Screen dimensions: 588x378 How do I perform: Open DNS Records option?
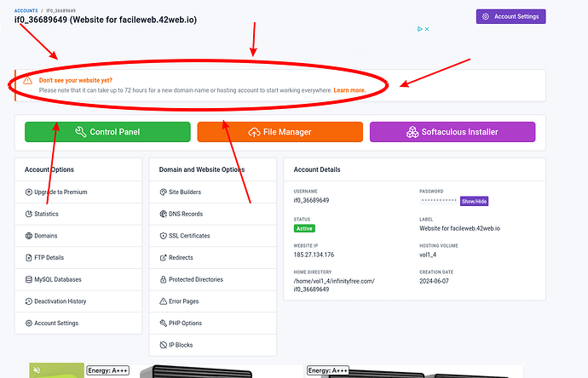click(x=213, y=214)
